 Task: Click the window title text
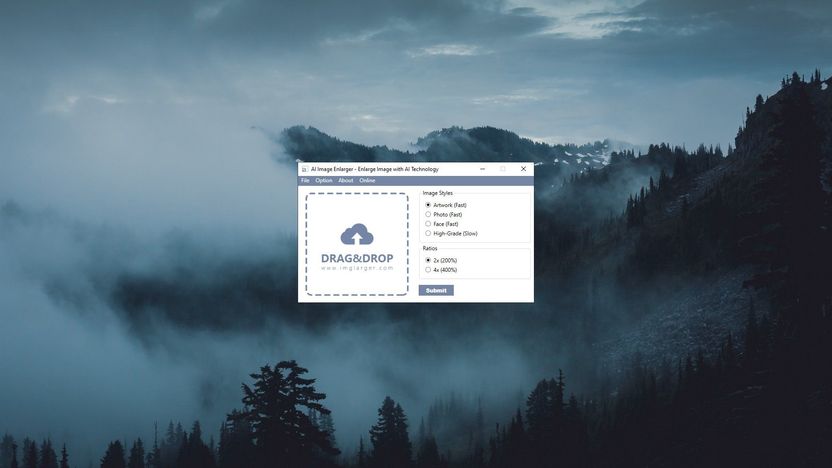click(375, 169)
